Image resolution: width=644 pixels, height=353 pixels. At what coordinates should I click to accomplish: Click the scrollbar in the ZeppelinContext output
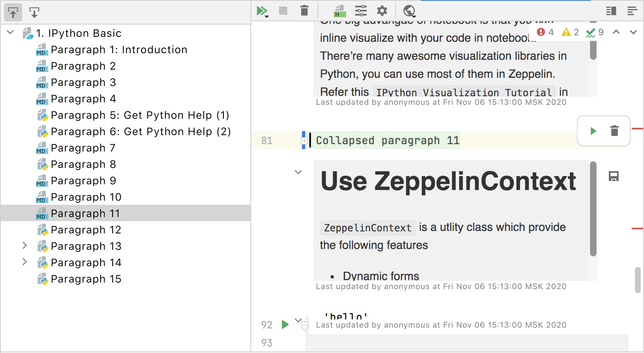pyautogui.click(x=593, y=209)
